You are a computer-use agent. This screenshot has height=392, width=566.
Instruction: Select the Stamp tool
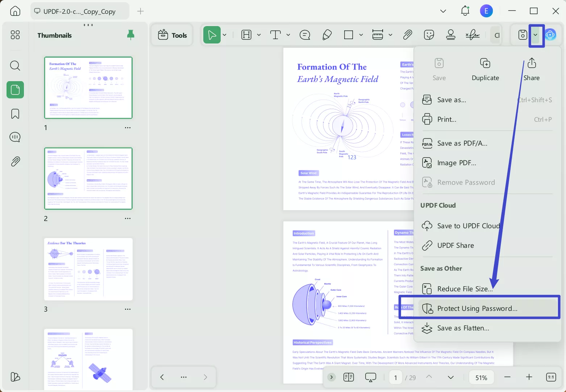tap(451, 35)
